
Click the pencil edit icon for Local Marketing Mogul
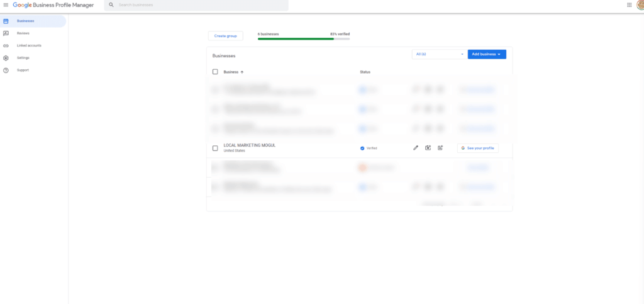click(x=415, y=148)
